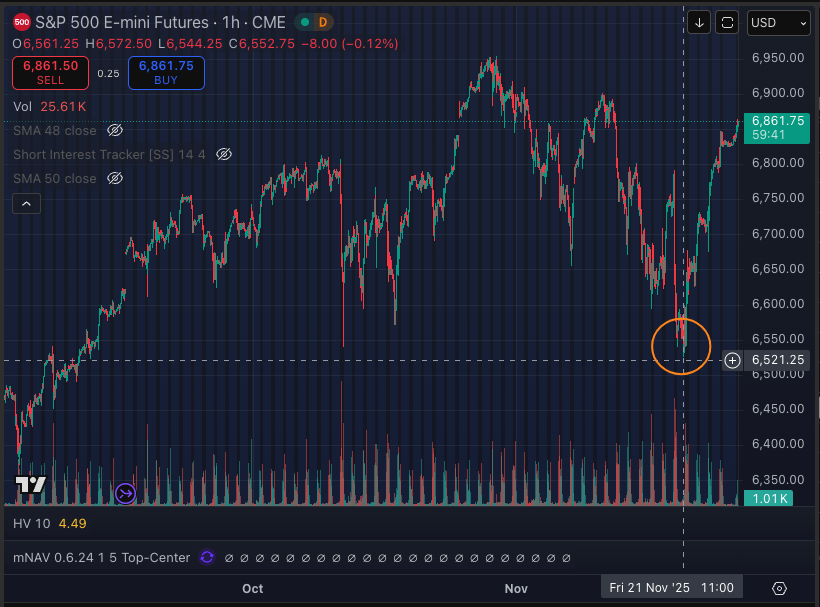
Task: Click the square rotate icon next to USD
Action: pyautogui.click(x=727, y=22)
